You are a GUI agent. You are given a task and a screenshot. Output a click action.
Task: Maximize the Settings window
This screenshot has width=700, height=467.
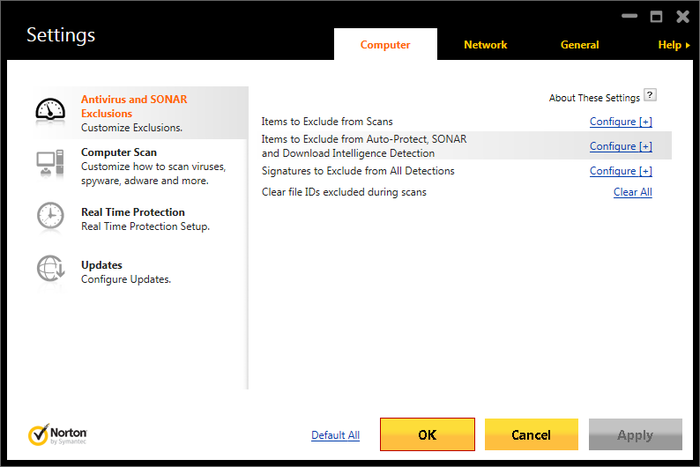tap(656, 16)
